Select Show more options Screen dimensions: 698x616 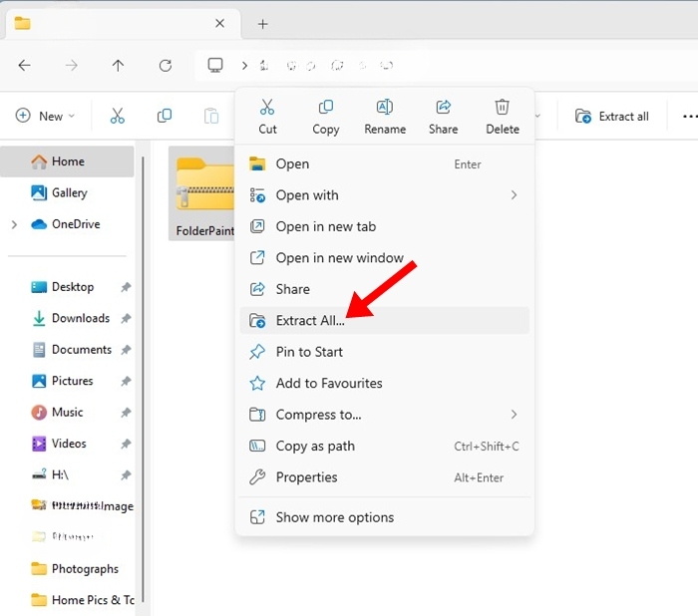click(x=385, y=517)
